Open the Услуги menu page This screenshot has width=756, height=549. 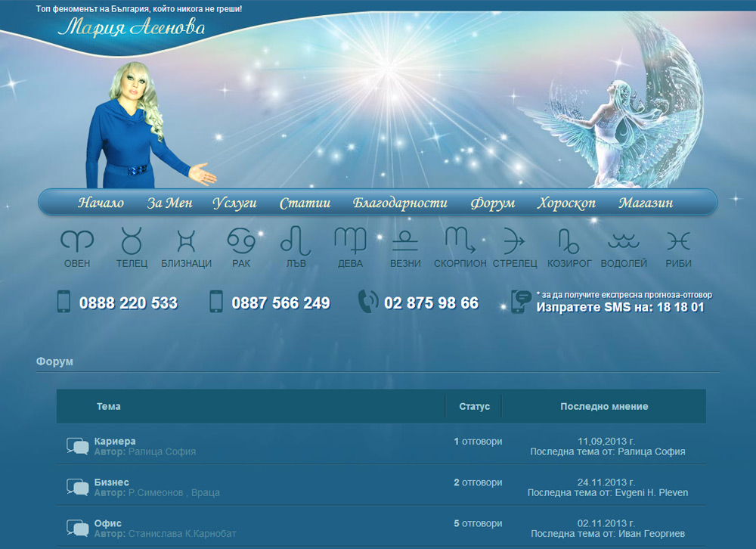234,203
